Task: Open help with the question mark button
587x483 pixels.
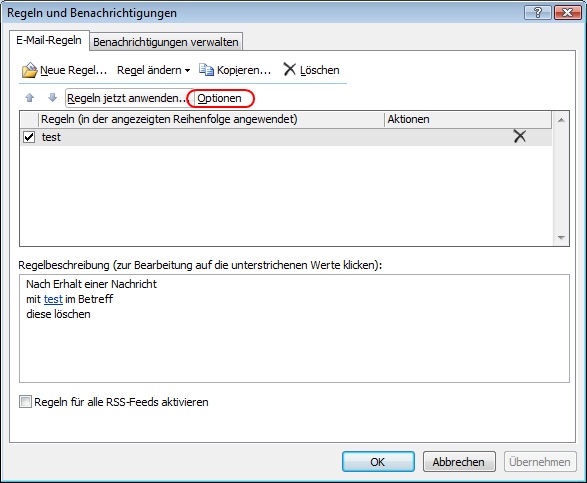Action: click(x=538, y=13)
